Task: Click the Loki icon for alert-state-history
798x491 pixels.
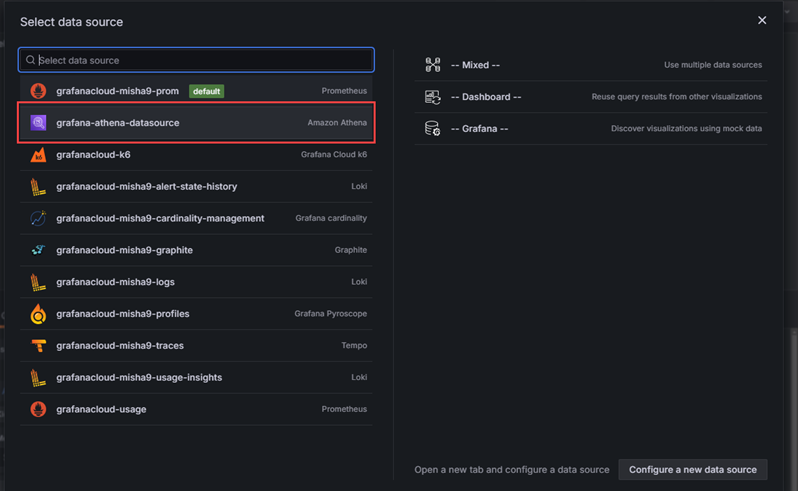Action: coord(38,187)
